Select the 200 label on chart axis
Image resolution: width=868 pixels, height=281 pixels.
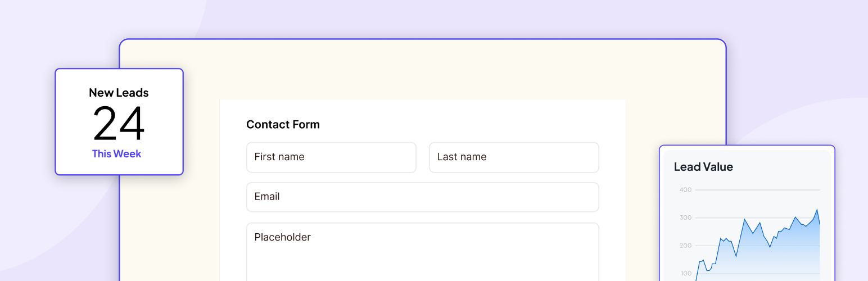click(685, 246)
